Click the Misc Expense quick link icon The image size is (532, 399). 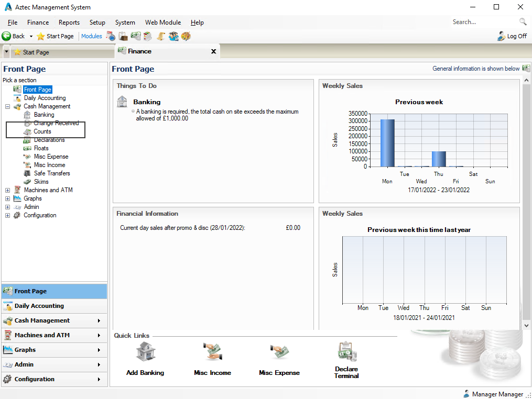tap(279, 351)
